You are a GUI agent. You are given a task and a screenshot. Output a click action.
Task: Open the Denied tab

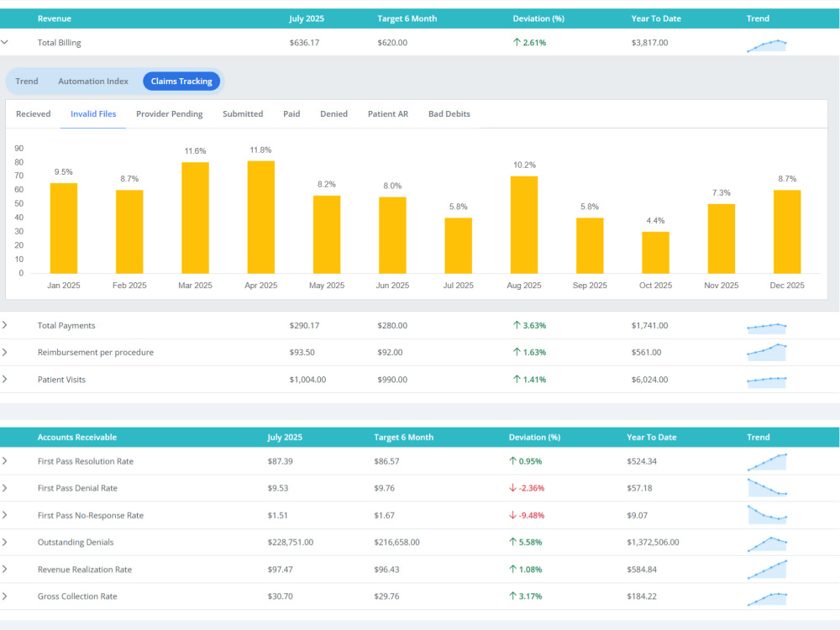tap(333, 113)
